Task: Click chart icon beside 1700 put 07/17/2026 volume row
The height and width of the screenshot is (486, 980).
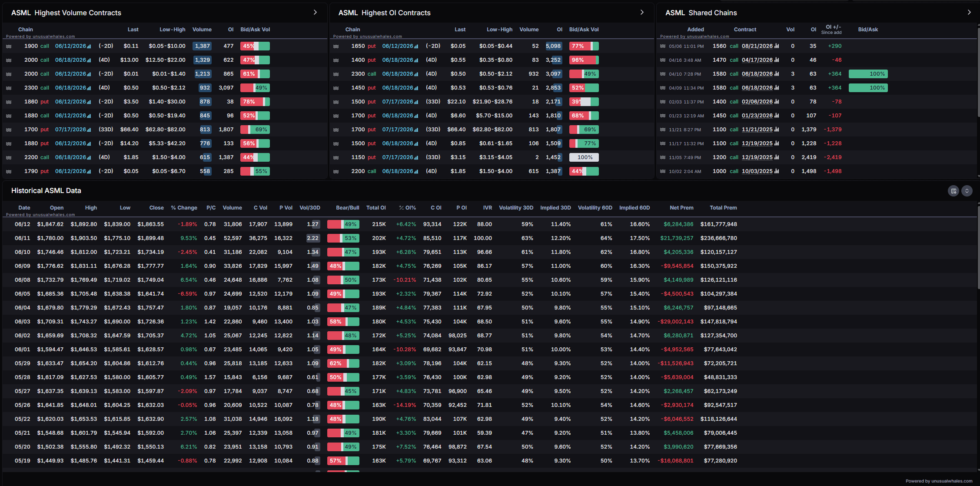Action: tap(89, 130)
